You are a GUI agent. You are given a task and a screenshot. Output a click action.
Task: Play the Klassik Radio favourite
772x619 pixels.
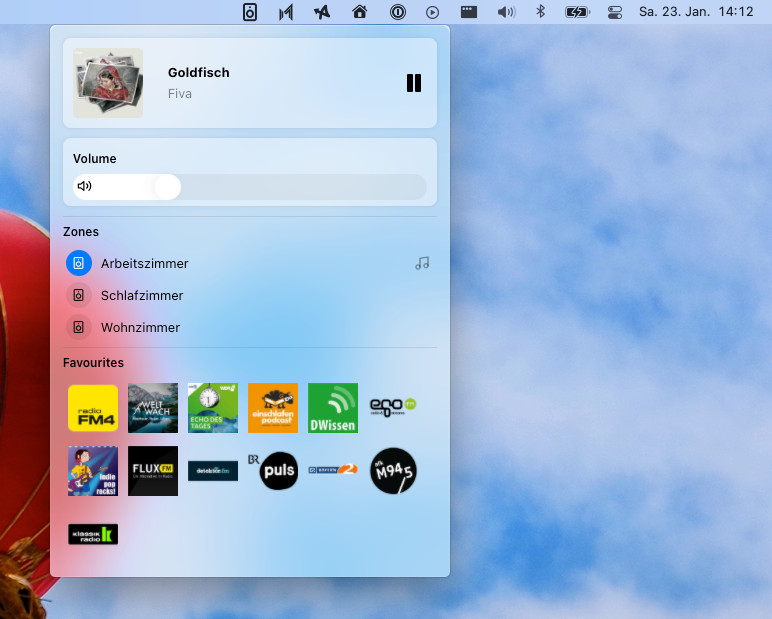93,534
